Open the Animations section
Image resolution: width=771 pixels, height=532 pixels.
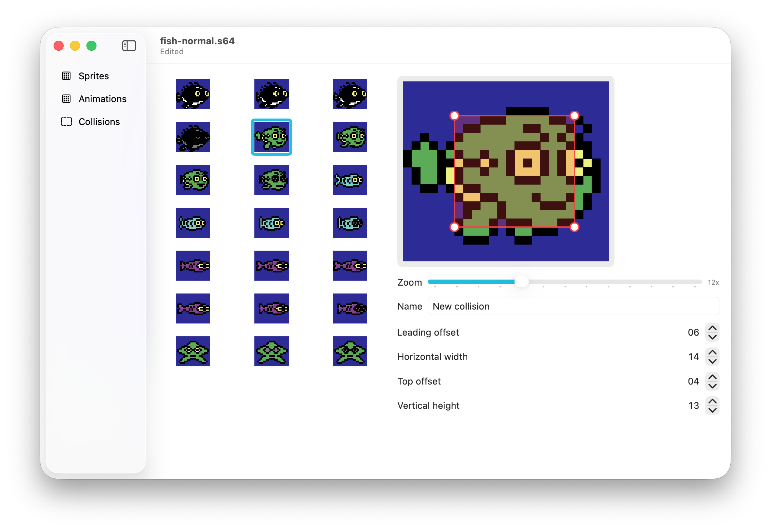[102, 99]
